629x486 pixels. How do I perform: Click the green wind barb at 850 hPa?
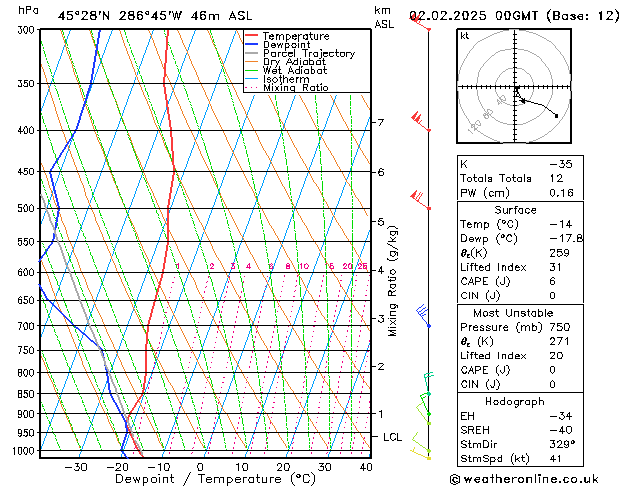[x=428, y=384]
